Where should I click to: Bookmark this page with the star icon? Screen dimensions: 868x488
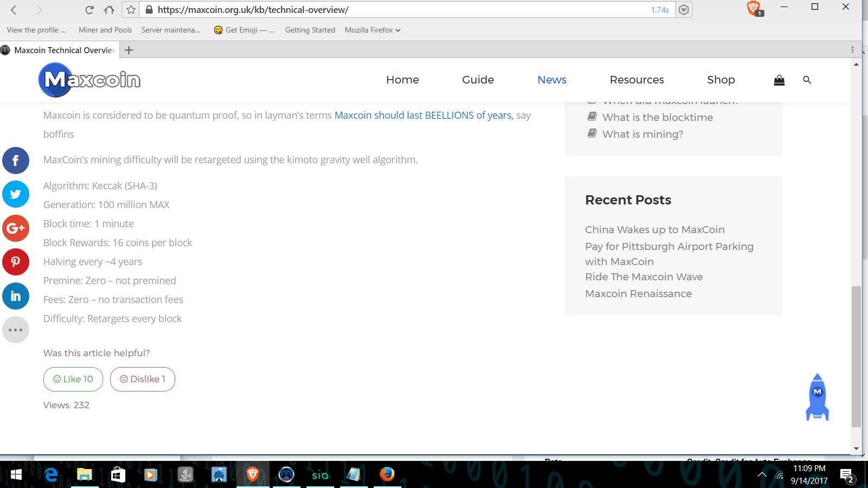(x=131, y=10)
